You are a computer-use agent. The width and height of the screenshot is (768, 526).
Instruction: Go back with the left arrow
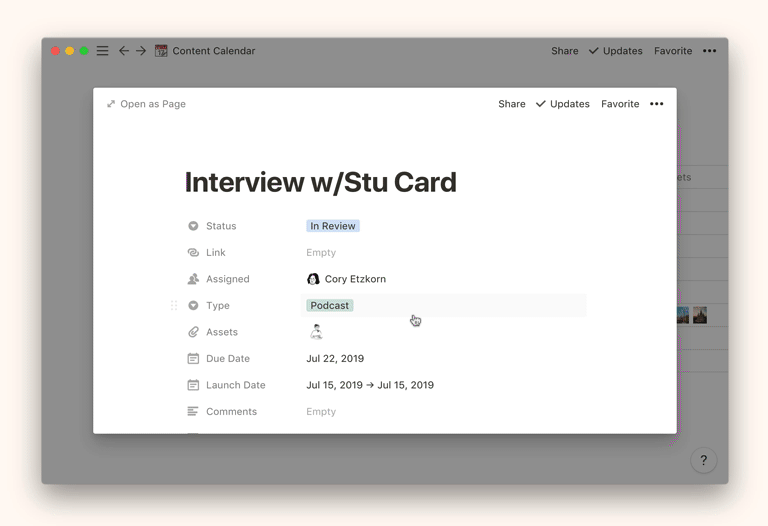click(x=124, y=51)
